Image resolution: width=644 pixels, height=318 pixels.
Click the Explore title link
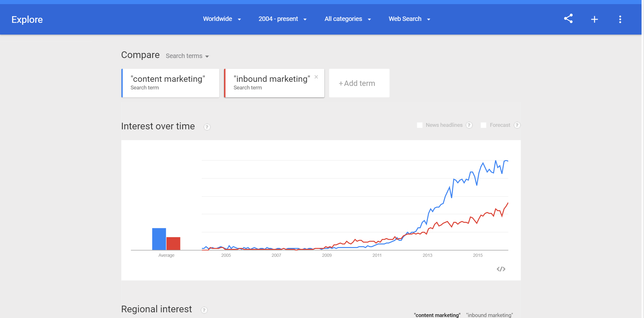point(27,20)
